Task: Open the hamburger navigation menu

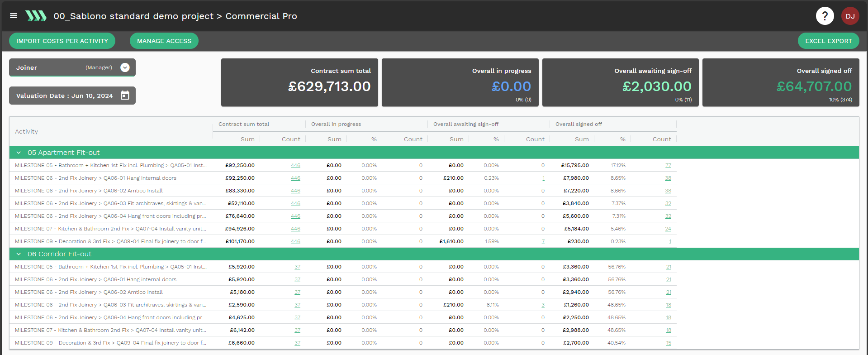Action: click(x=14, y=16)
